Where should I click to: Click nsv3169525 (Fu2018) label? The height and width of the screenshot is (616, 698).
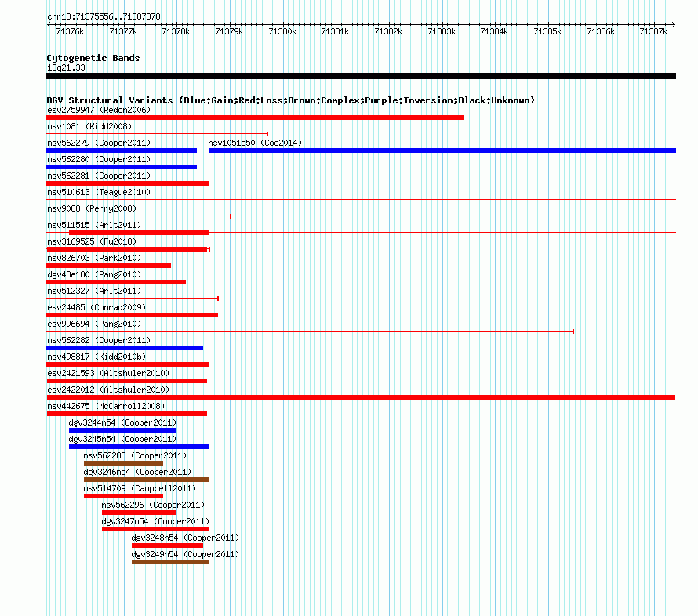pos(92,241)
